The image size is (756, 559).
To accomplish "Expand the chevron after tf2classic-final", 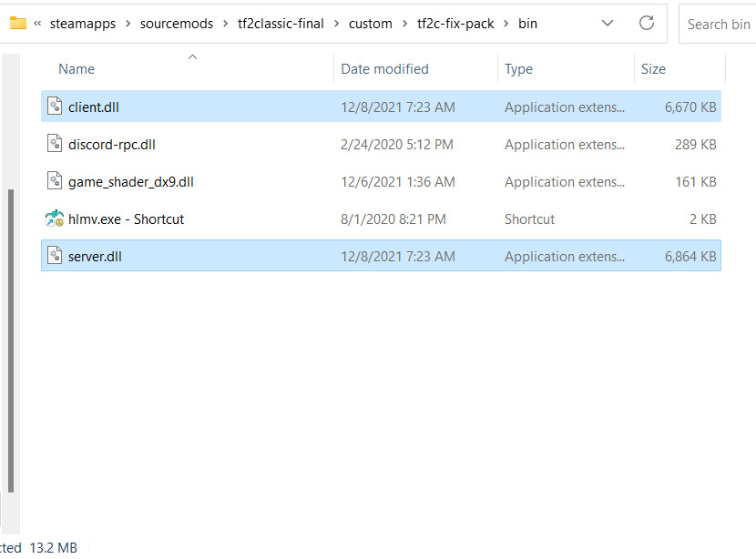I will 336,24.
